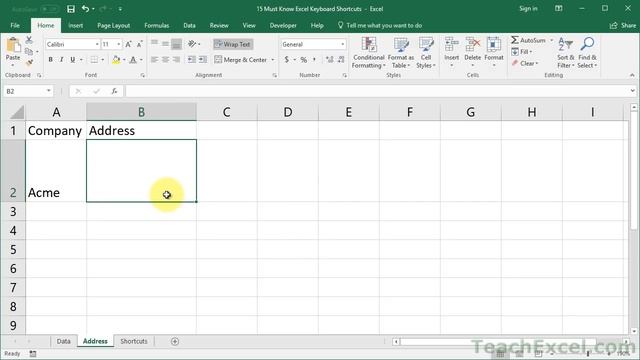
Task: Click the Sign in link
Action: pyautogui.click(x=528, y=9)
